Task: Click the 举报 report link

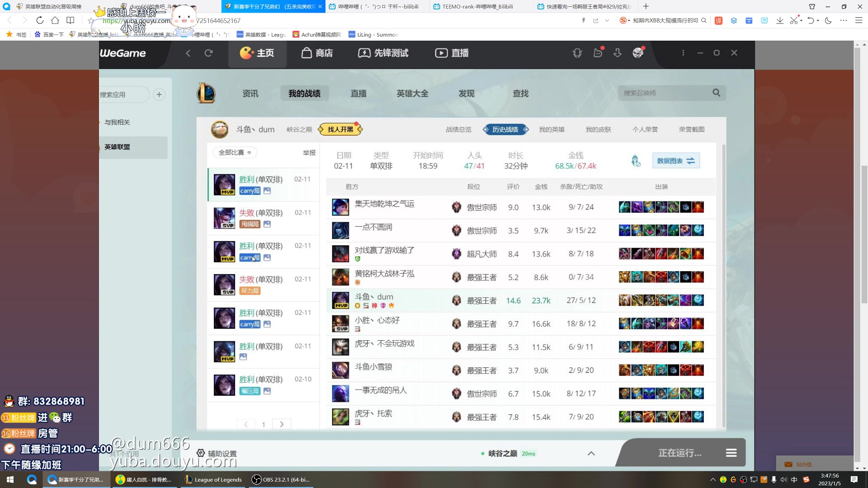Action: coord(309,153)
